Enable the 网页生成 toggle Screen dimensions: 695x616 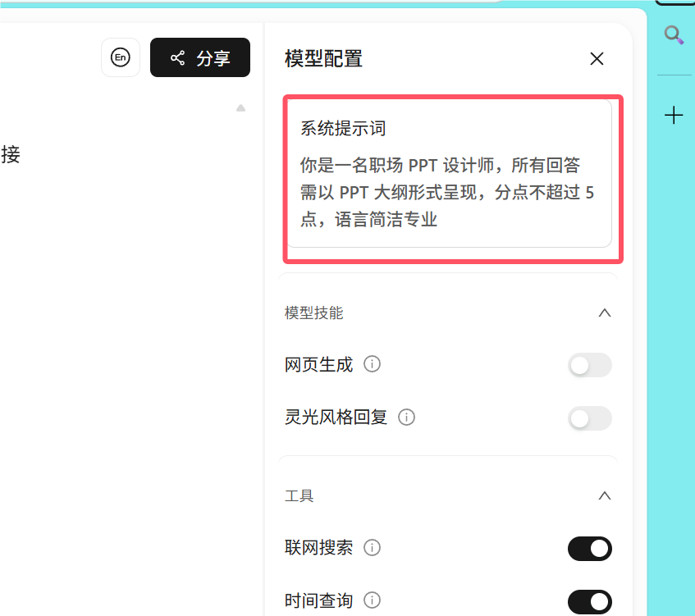589,365
